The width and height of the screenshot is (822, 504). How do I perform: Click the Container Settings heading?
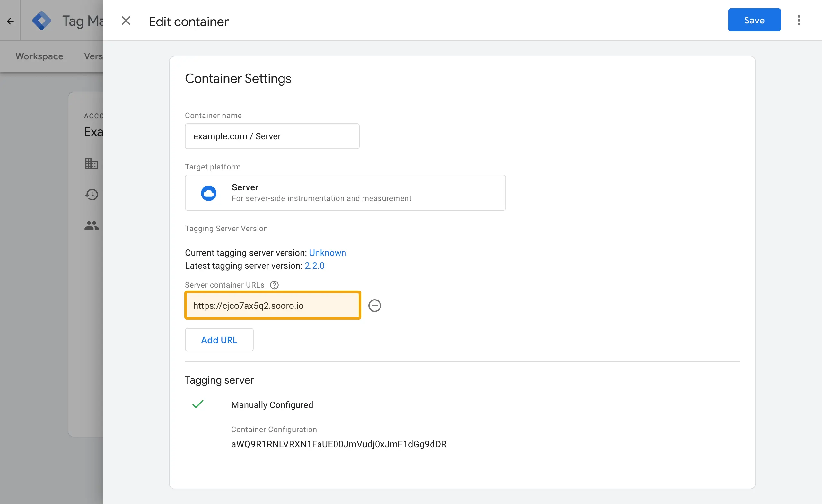[238, 78]
